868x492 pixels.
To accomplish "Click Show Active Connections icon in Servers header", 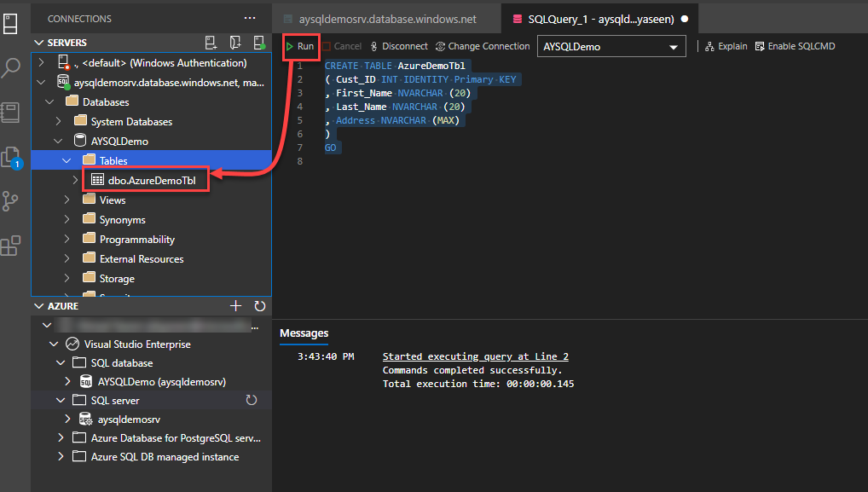I will [x=258, y=43].
